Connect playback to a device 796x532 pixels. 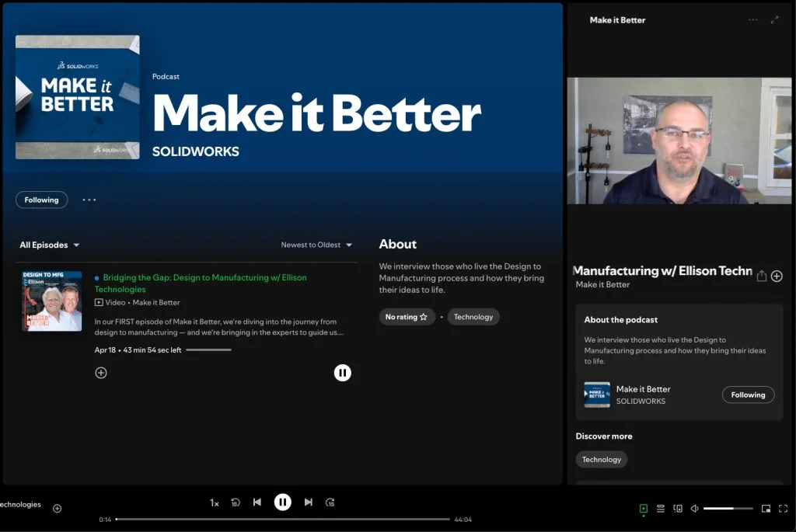(x=678, y=509)
